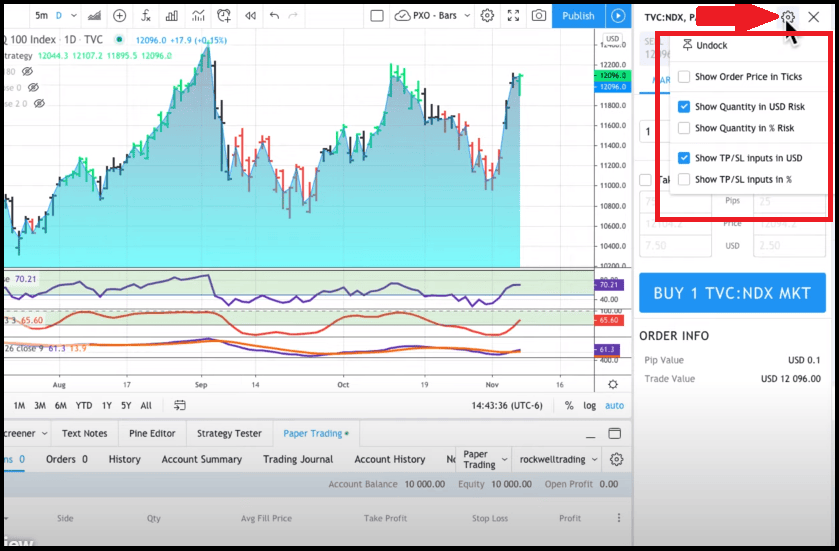Switch to the Account History tab

coord(390,459)
